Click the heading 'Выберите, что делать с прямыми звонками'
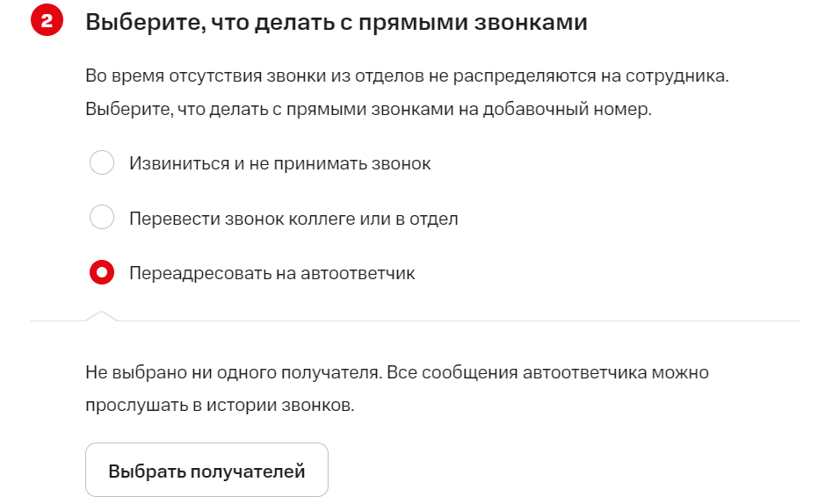Image resolution: width=832 pixels, height=504 pixels. click(336, 23)
